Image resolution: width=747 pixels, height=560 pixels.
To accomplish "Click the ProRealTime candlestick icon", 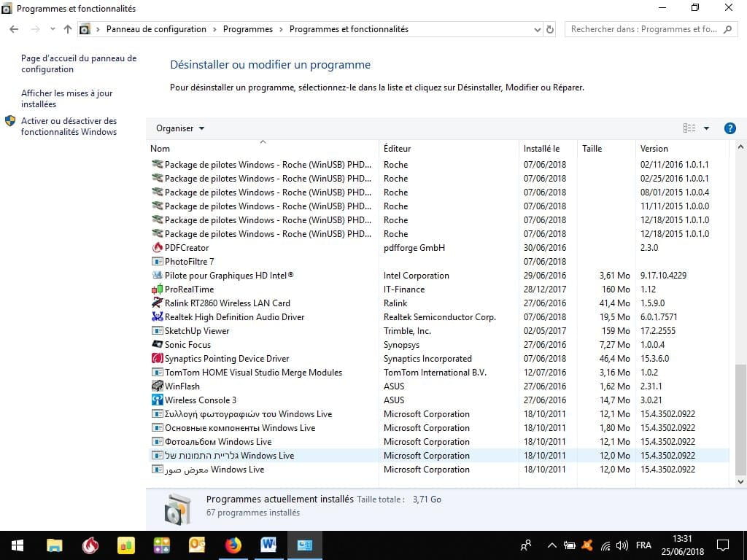I will pyautogui.click(x=158, y=289).
